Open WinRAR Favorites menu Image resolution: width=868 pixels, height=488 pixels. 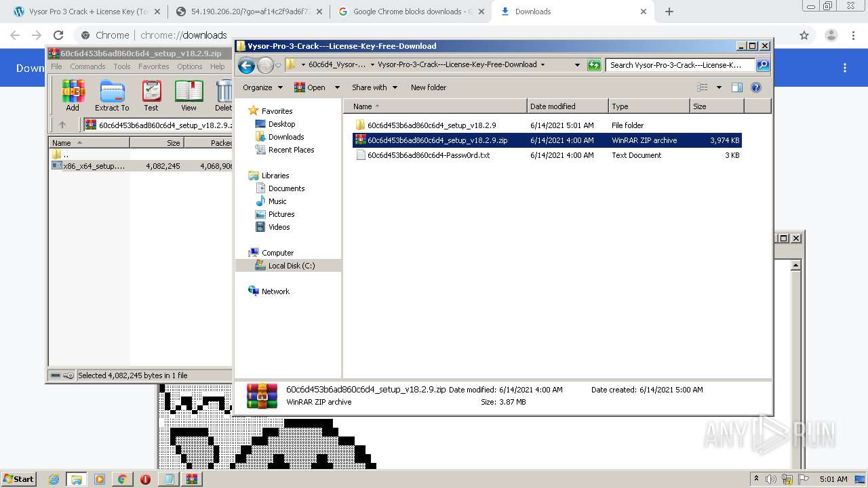pyautogui.click(x=154, y=66)
